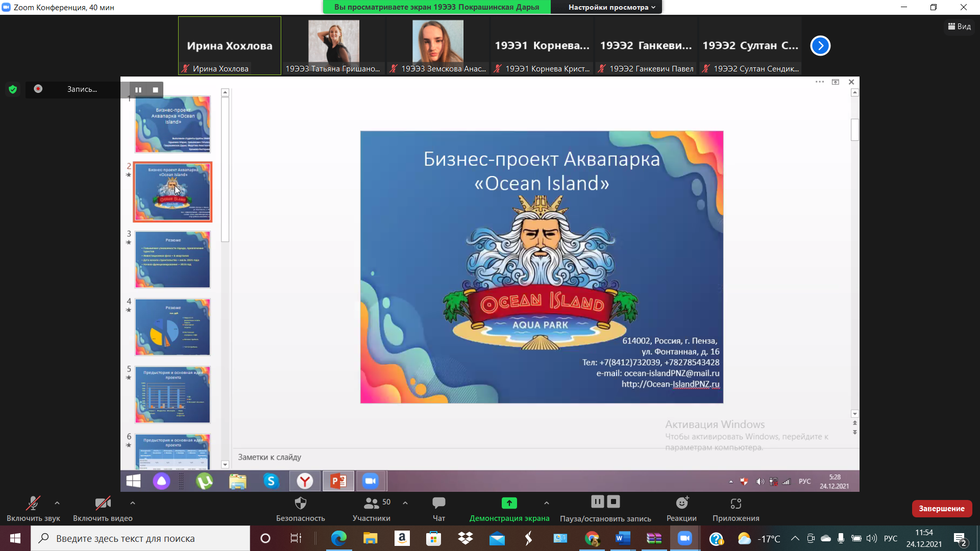Click shared screen Zoom taskbar icon
The image size is (980, 551).
pos(371,481)
